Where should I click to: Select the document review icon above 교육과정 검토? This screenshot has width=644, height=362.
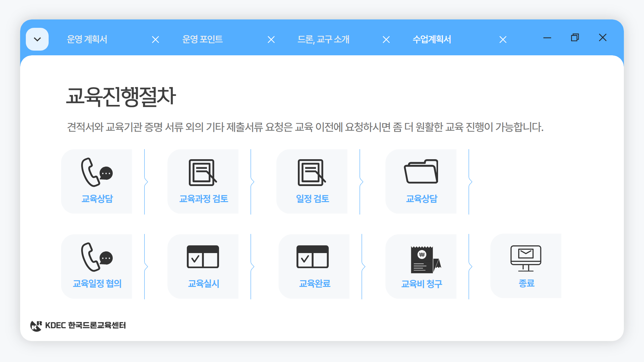coord(203,173)
